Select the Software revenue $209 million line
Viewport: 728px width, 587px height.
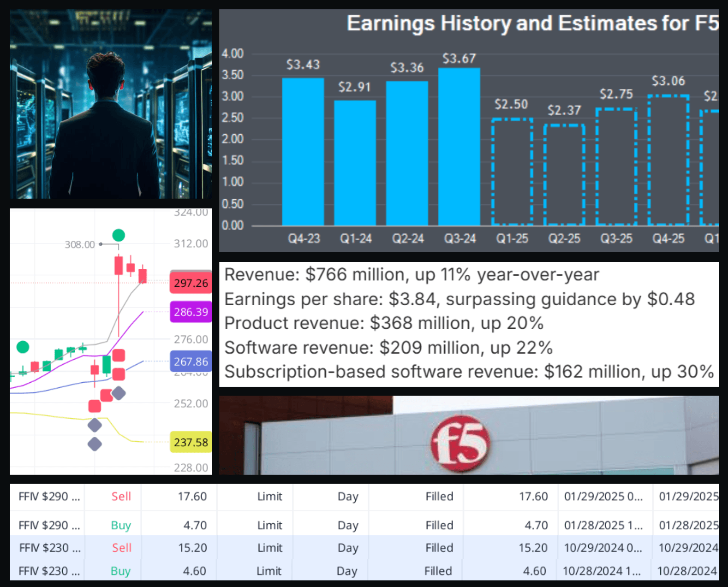tap(388, 348)
